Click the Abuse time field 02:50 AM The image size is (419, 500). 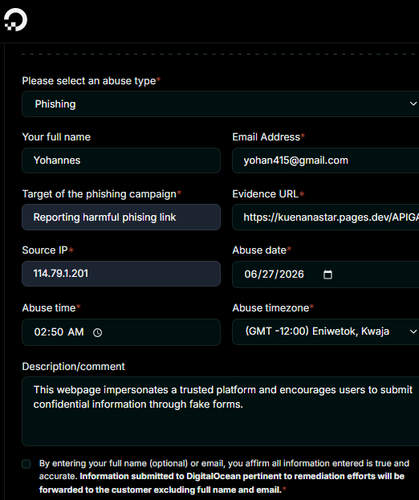(121, 332)
